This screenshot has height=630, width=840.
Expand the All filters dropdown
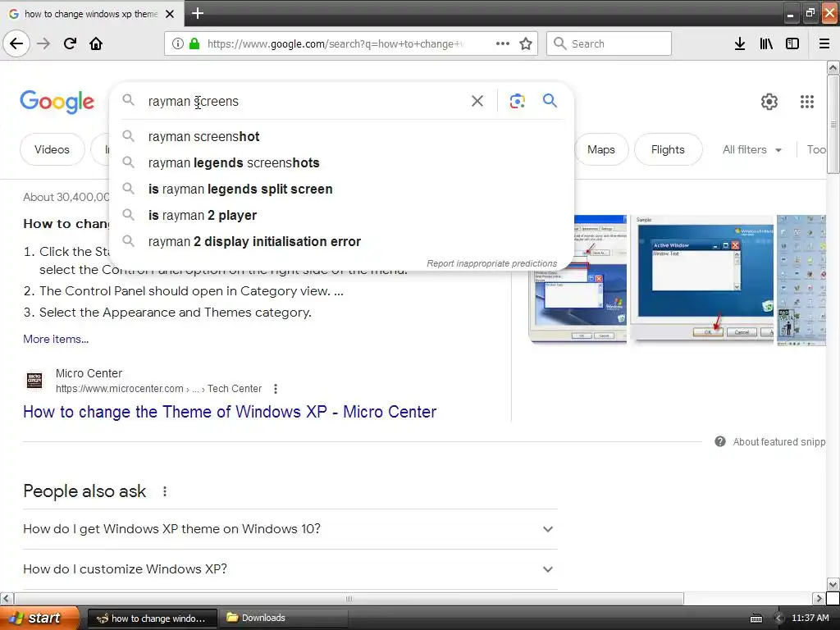[751, 150]
